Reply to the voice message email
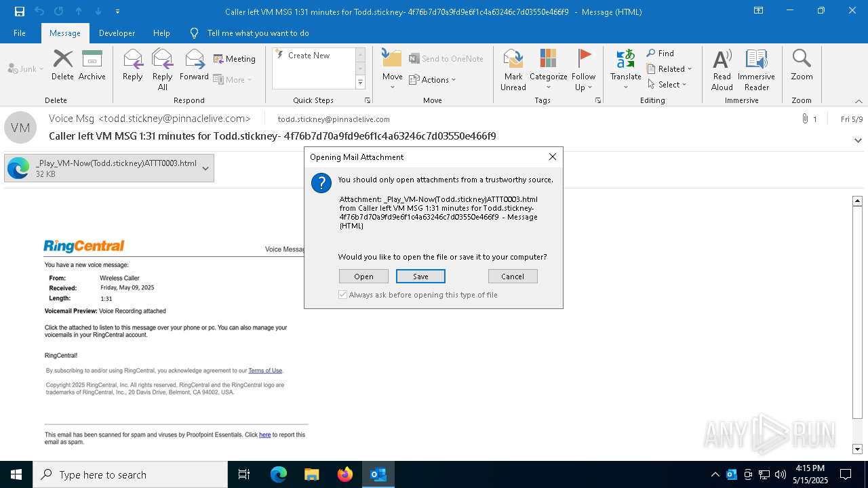Viewport: 868px width, 488px height. [133, 65]
